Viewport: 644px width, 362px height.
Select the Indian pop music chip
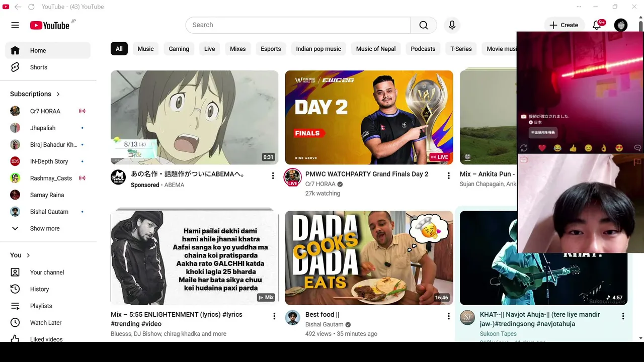pyautogui.click(x=318, y=49)
